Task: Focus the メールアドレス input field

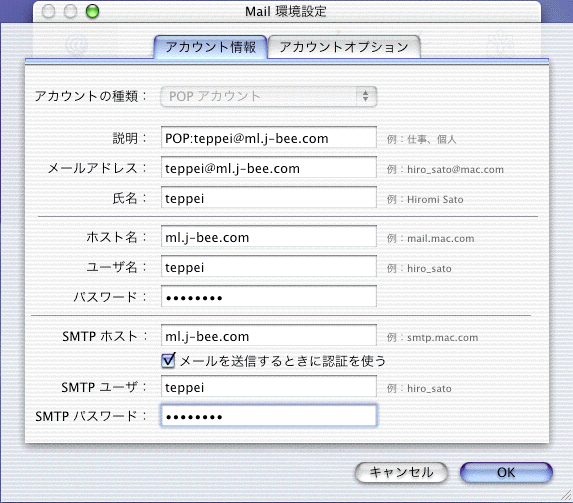Action: click(x=269, y=168)
